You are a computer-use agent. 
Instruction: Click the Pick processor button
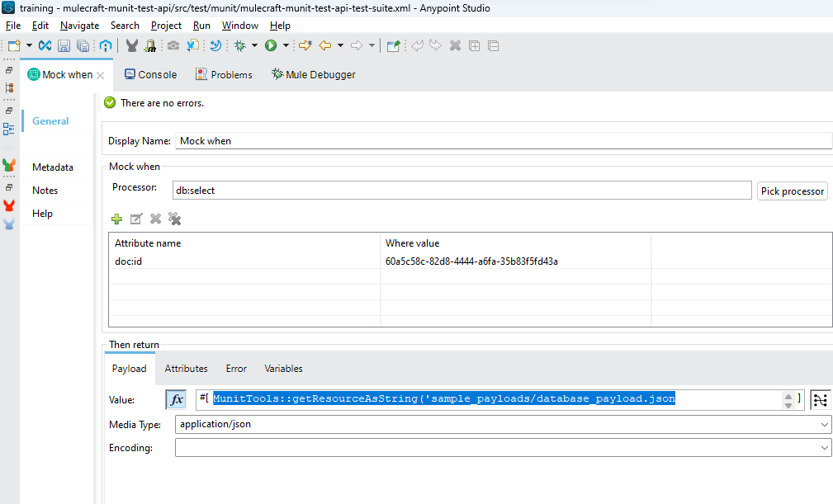792,191
